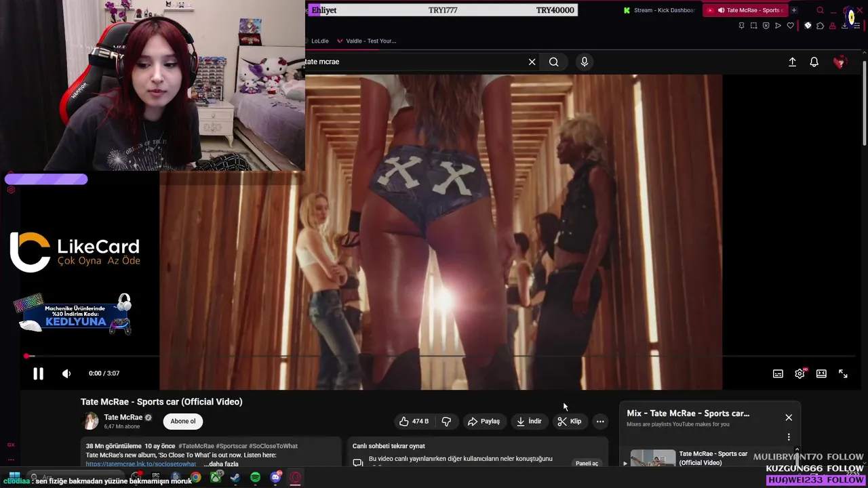Open YouTube upload/create icon

(x=792, y=62)
